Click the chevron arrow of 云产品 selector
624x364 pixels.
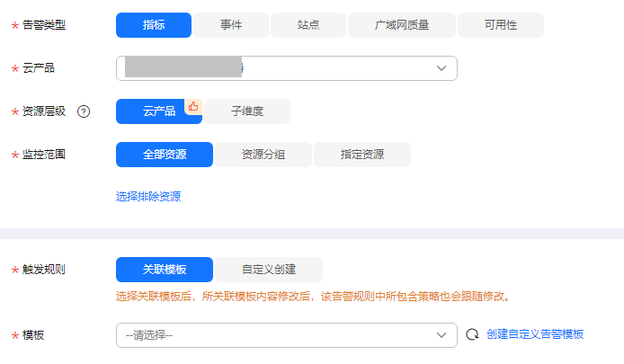pos(441,68)
